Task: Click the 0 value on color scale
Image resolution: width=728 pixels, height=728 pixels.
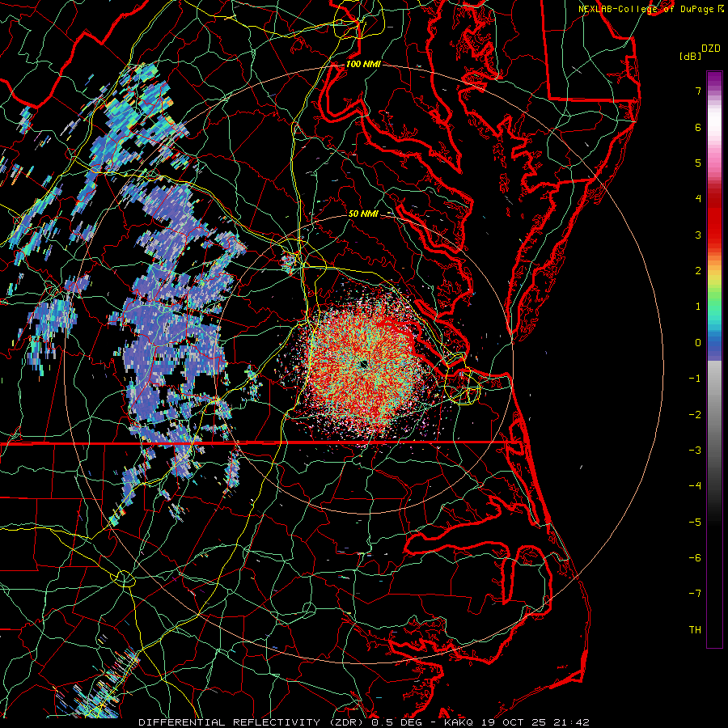Action: click(x=698, y=343)
